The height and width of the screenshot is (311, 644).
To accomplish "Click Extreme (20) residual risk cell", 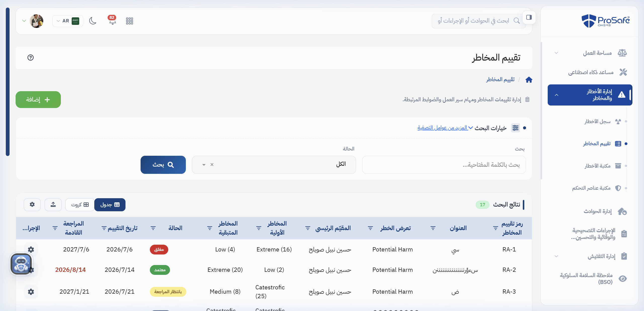I will (x=225, y=270).
